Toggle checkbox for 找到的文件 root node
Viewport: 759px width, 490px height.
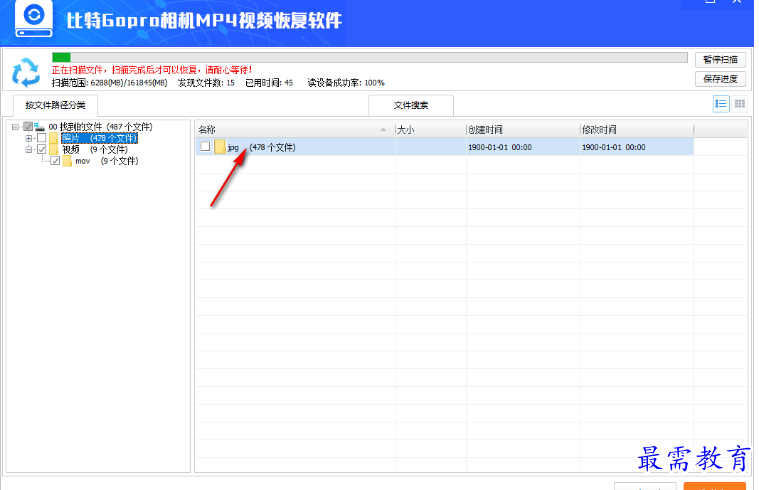(x=28, y=127)
